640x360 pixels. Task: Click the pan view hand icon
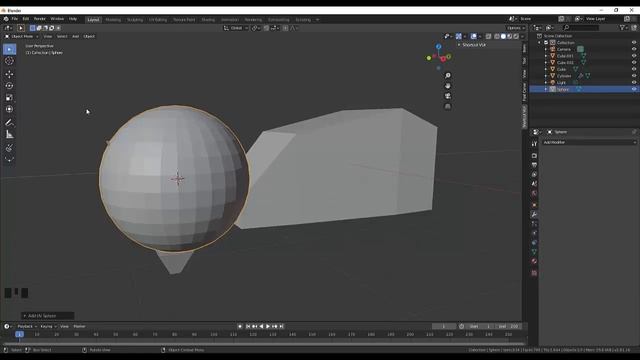[448, 86]
